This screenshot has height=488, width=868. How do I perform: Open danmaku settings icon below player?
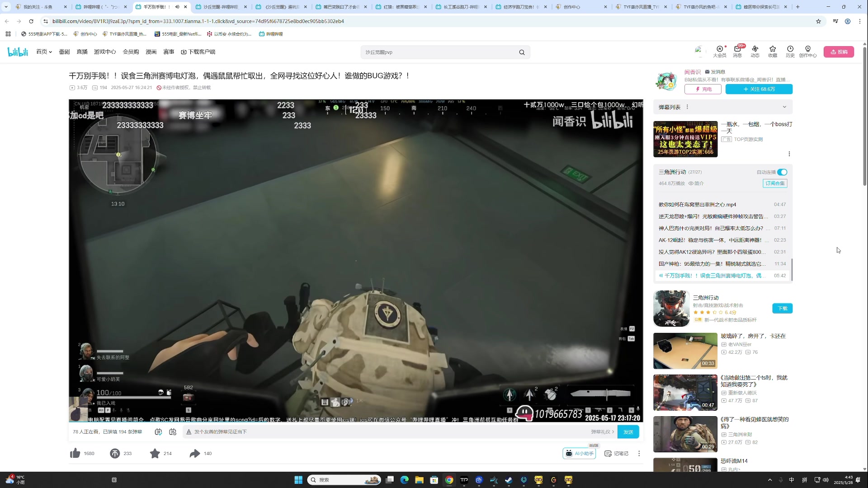click(x=173, y=432)
